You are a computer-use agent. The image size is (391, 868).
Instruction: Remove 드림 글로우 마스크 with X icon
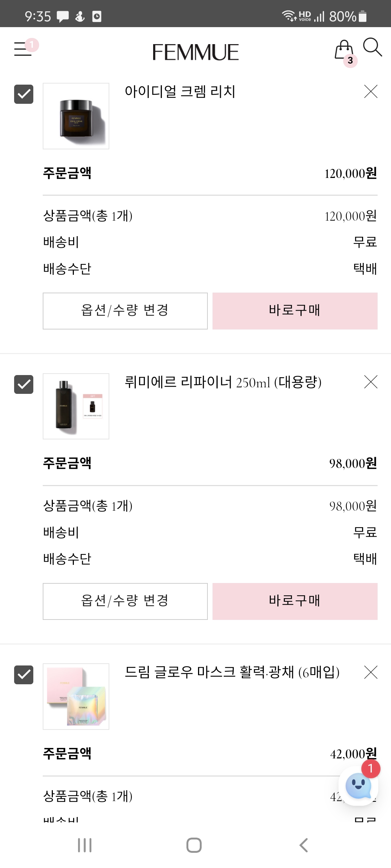(371, 672)
